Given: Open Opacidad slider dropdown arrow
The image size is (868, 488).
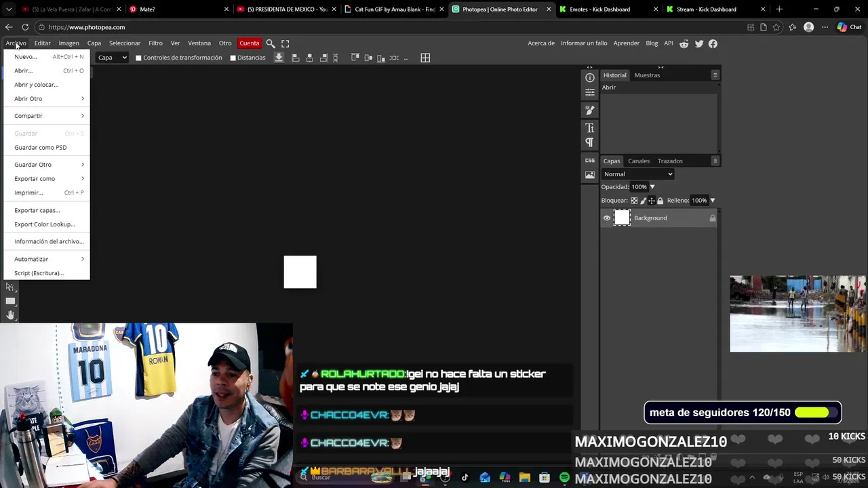Looking at the screenshot, I should pos(652,187).
